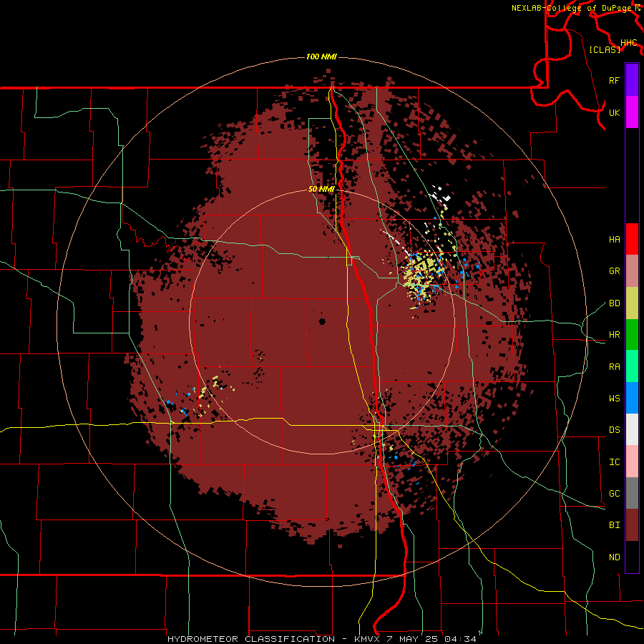The image size is (644, 644).
Task: Click the purple RF legend color swatch
Action: click(632, 80)
